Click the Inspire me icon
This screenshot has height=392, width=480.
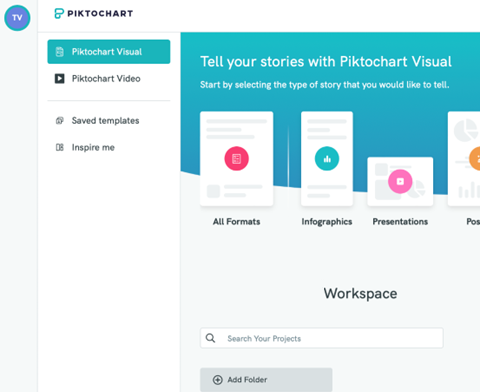60,147
